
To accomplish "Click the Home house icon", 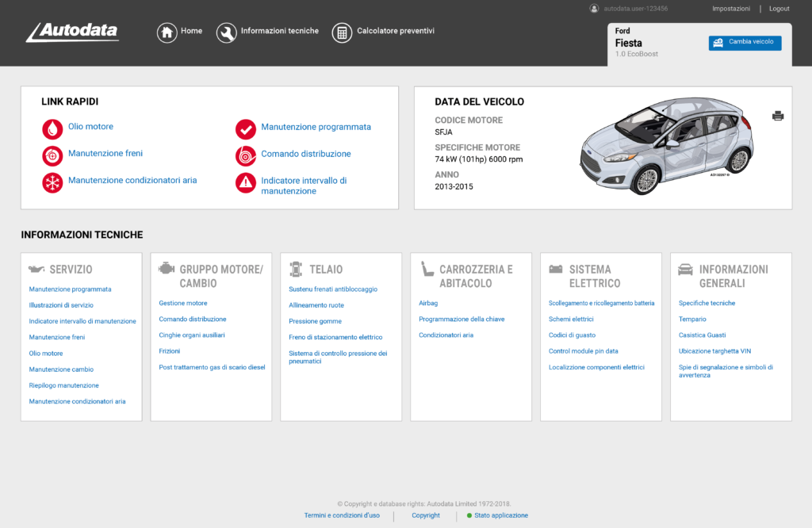I will [x=167, y=33].
